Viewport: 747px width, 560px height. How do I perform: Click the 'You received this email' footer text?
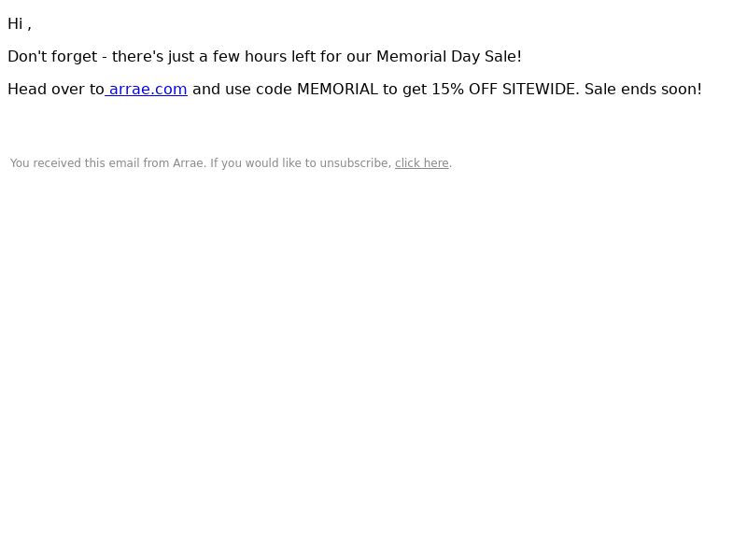tap(75, 163)
